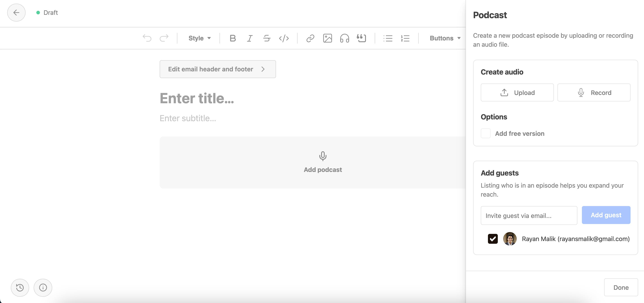
Task: Click the back arrow button
Action: click(16, 13)
